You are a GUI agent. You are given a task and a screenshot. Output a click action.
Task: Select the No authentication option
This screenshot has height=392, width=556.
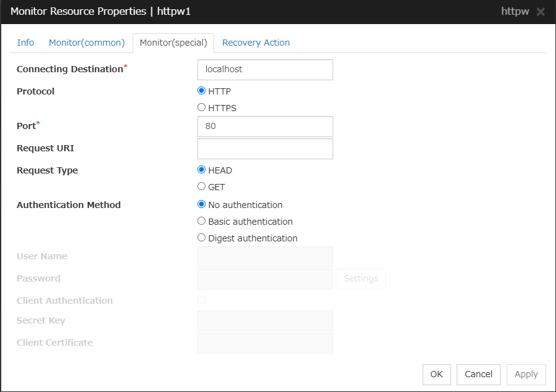201,204
